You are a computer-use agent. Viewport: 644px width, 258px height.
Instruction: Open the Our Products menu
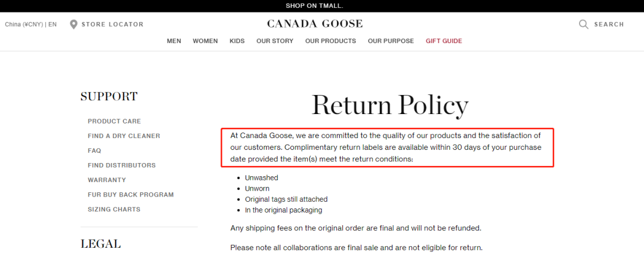point(330,41)
